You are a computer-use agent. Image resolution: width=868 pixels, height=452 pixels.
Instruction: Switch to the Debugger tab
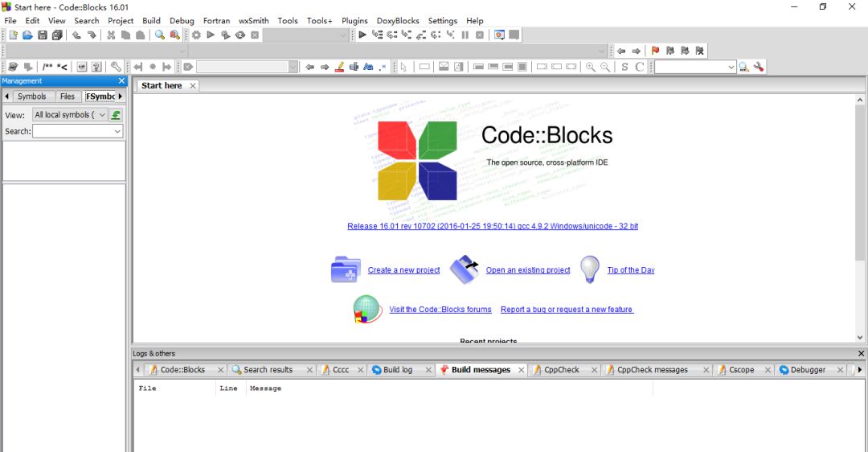(x=808, y=369)
